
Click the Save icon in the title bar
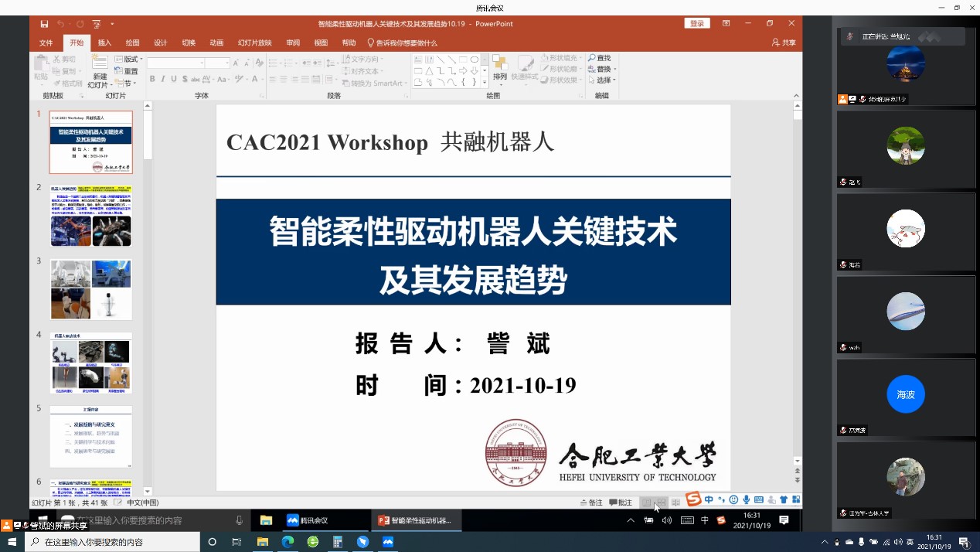tap(44, 24)
